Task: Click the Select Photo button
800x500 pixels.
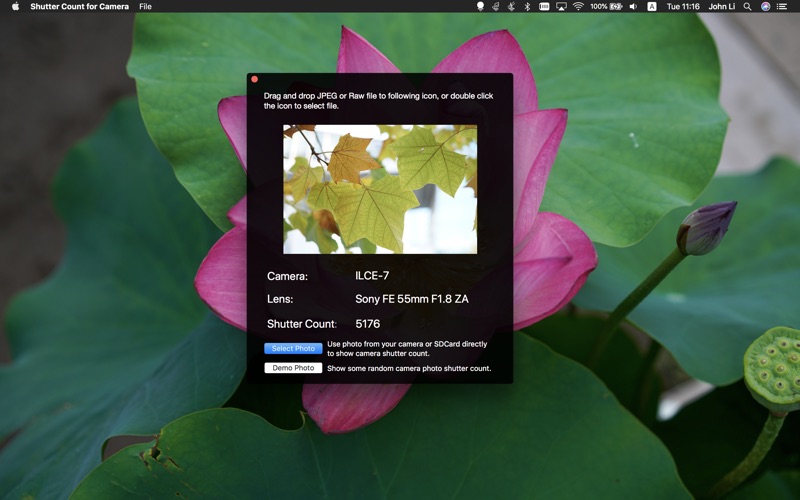Action: tap(293, 348)
